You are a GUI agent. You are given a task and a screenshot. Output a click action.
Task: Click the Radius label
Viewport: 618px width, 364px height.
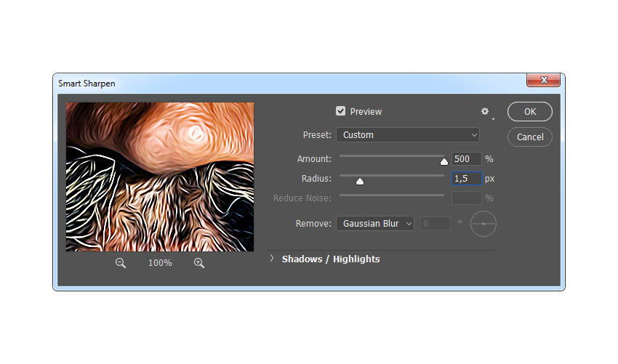(316, 179)
